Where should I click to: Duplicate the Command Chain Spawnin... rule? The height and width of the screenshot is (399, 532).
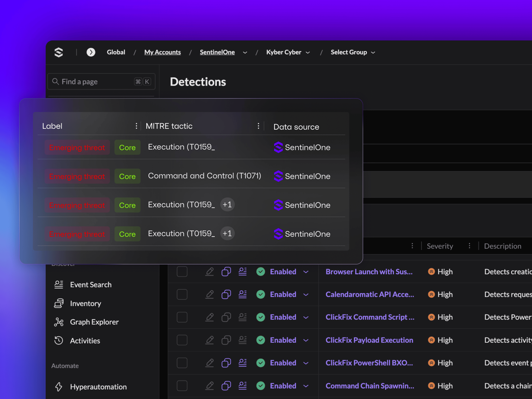(x=226, y=386)
